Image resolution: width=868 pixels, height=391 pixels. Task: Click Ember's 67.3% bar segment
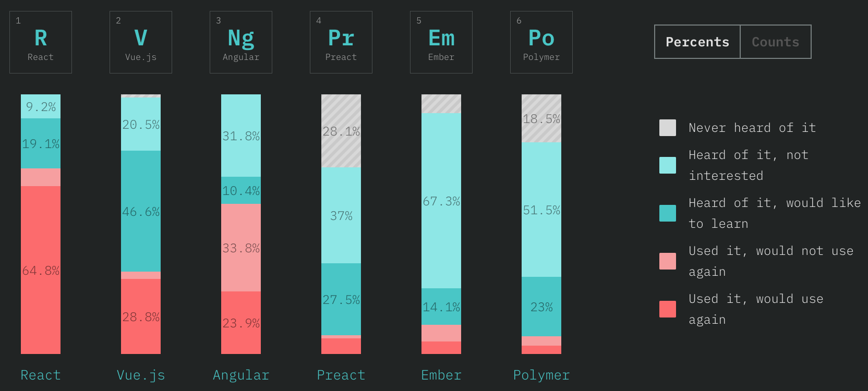click(x=441, y=201)
